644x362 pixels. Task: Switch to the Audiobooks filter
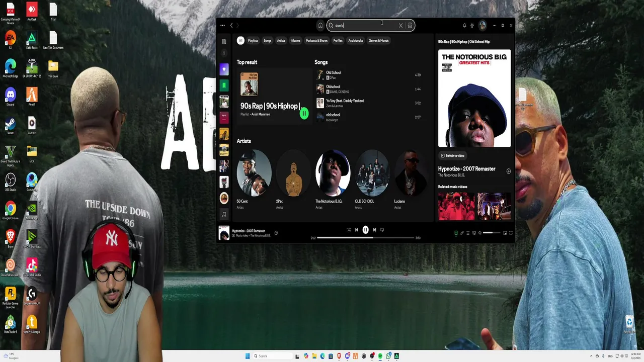(356, 41)
